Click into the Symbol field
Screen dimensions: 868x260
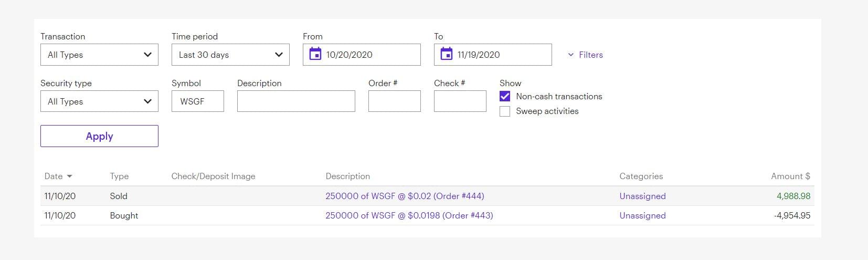[x=198, y=101]
